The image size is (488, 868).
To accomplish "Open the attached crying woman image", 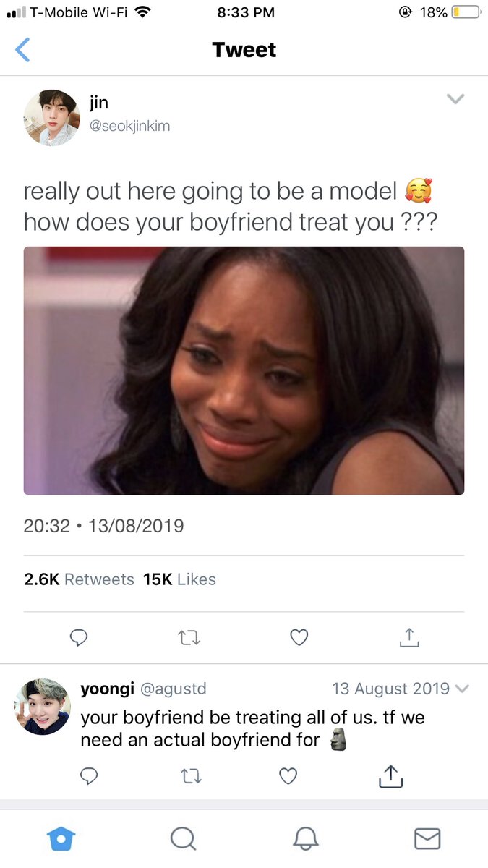I will tap(244, 370).
